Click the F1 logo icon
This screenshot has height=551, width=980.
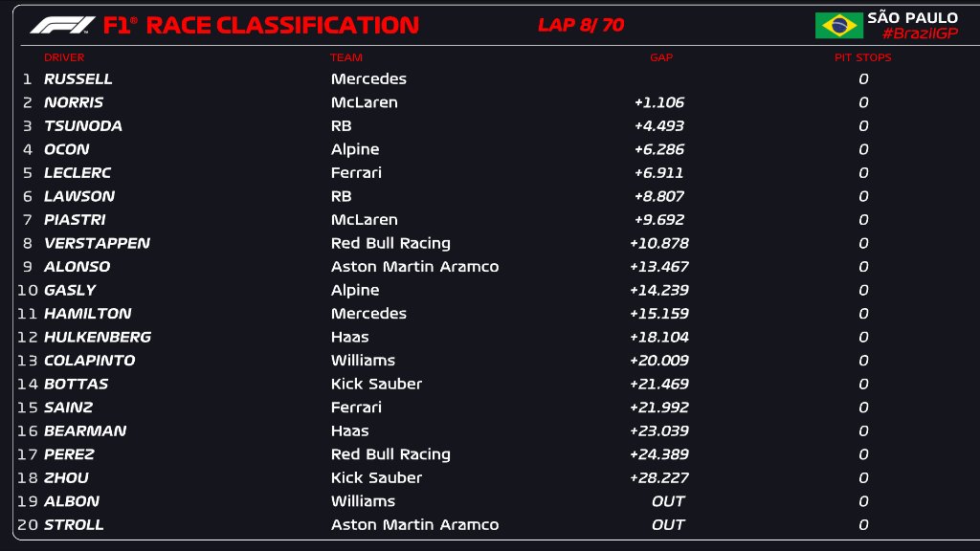point(61,25)
